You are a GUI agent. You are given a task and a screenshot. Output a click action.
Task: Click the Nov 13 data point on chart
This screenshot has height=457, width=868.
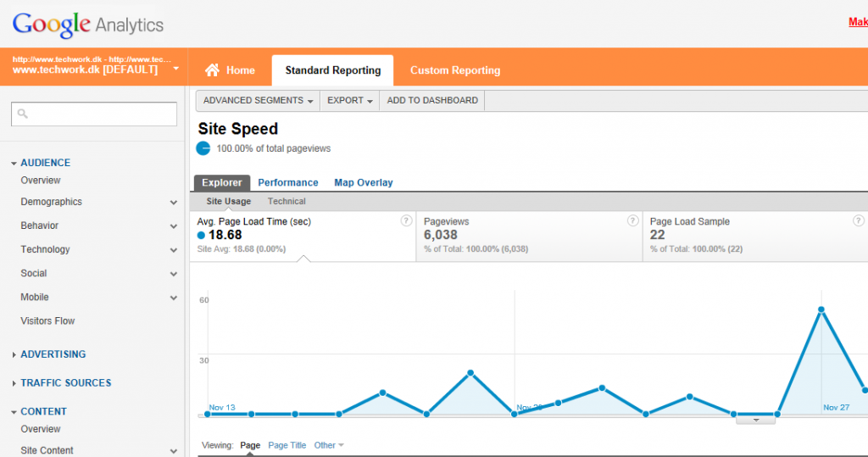point(208,415)
